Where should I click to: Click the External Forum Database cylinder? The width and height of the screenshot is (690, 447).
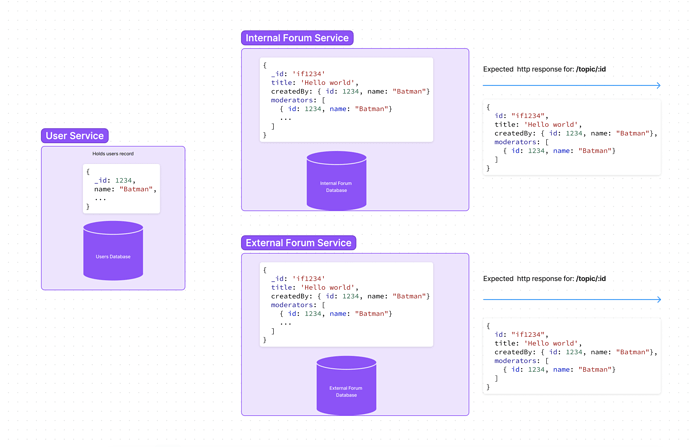(346, 385)
